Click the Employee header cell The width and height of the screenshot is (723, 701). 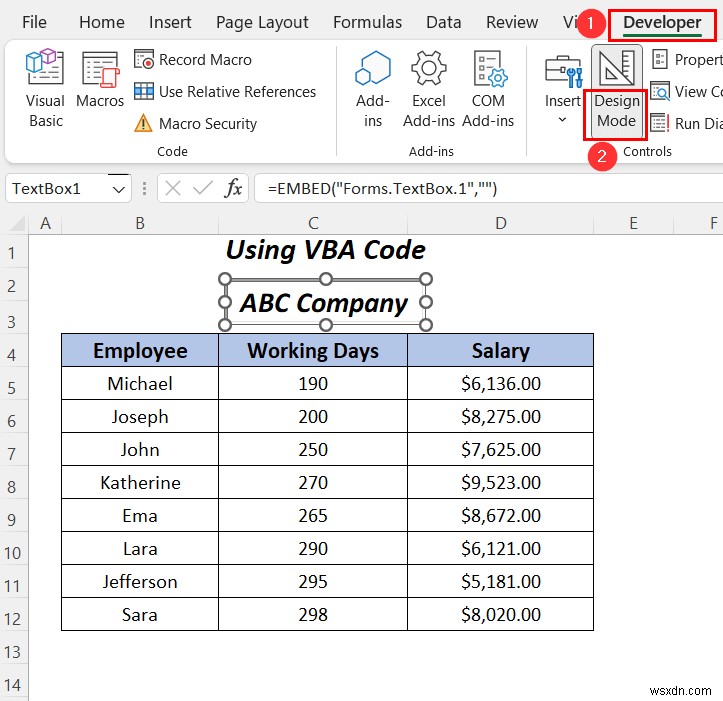[140, 350]
